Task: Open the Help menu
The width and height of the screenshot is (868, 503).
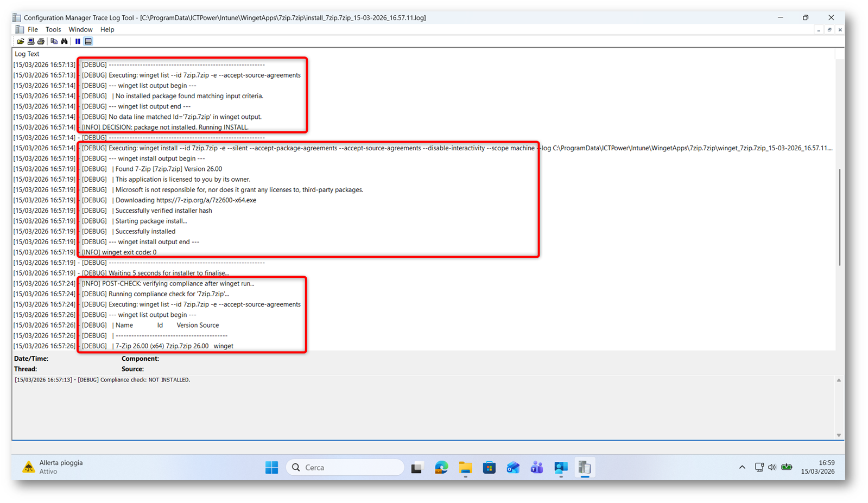Action: click(x=107, y=29)
